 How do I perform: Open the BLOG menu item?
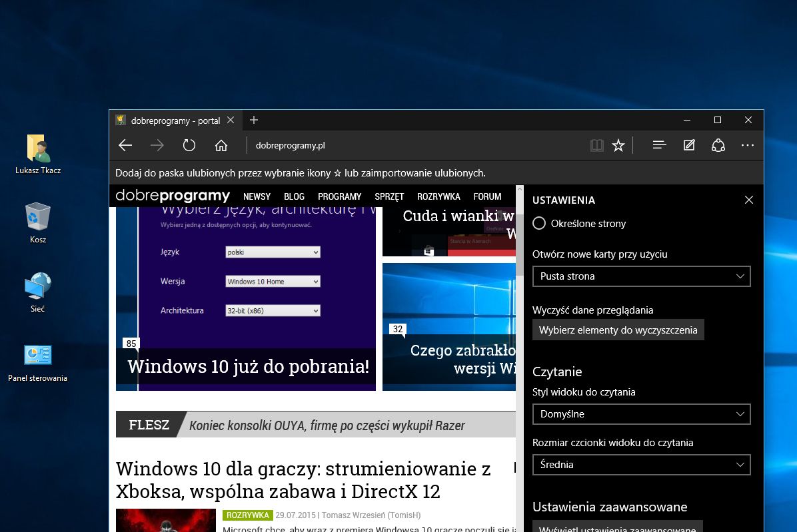[x=295, y=196]
